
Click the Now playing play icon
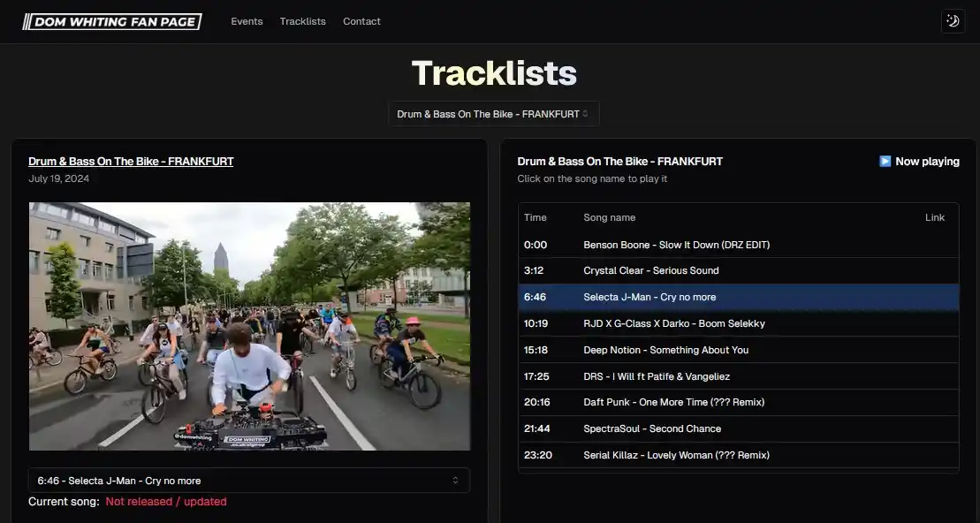(x=884, y=161)
